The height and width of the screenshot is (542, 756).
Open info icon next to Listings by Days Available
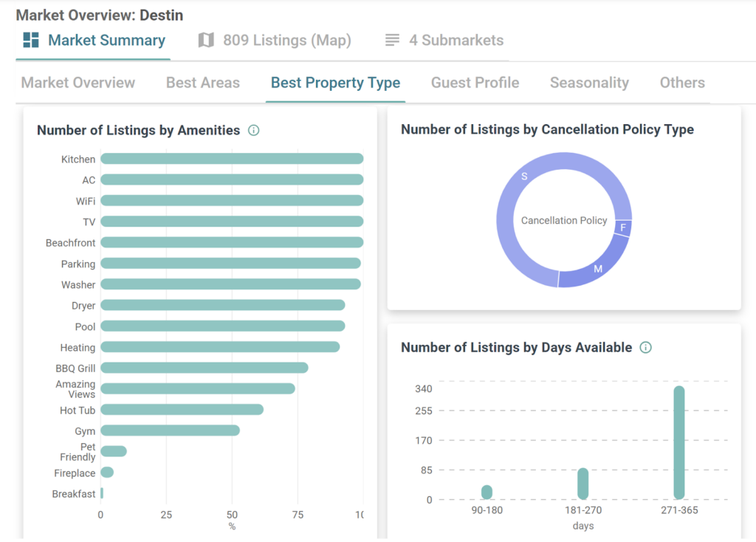tap(646, 347)
